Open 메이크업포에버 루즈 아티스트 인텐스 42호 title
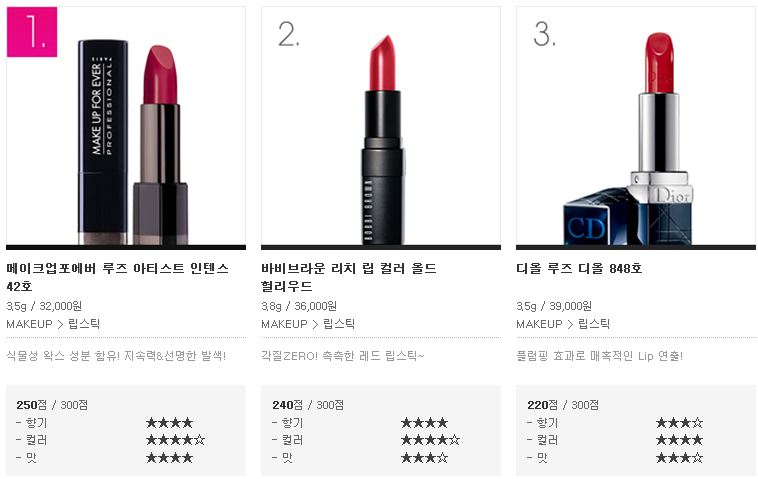This screenshot has height=479, width=758. point(117,277)
